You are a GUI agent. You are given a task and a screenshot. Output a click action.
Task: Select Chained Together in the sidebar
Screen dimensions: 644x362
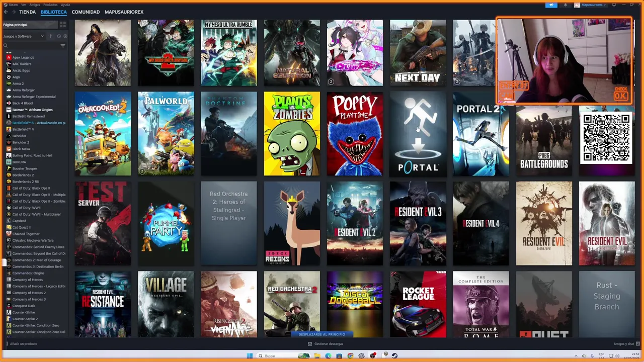coord(26,234)
